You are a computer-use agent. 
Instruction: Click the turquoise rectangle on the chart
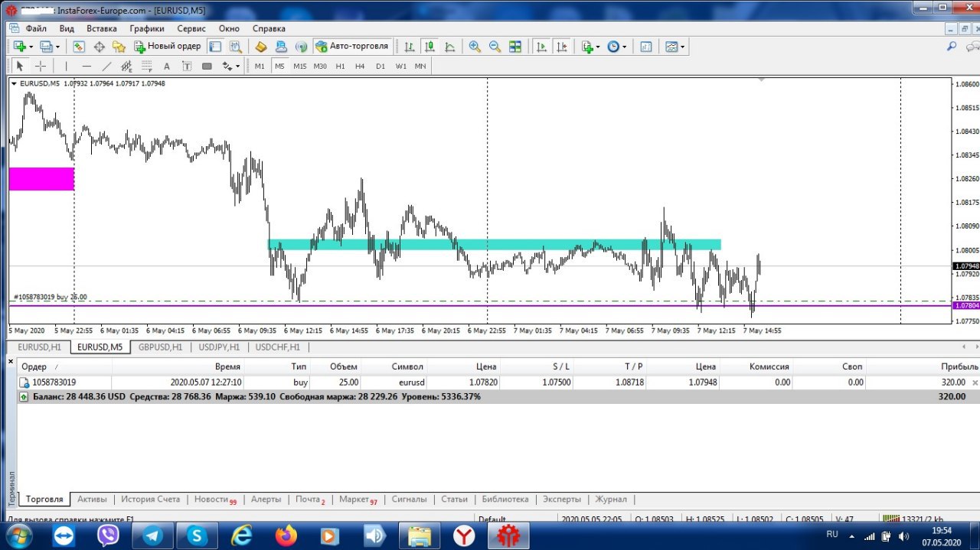coord(494,245)
